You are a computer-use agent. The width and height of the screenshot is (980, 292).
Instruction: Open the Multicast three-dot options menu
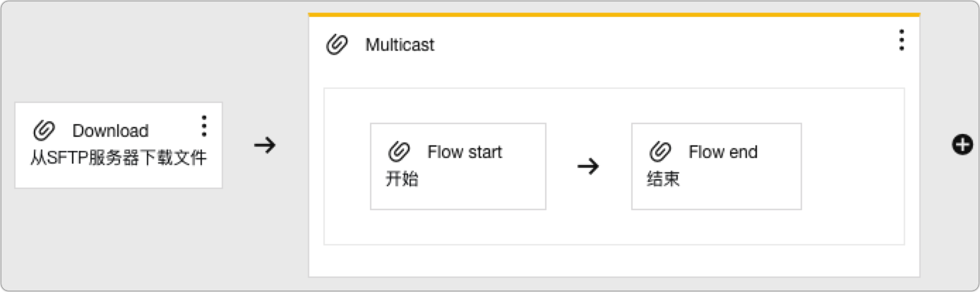[x=902, y=40]
